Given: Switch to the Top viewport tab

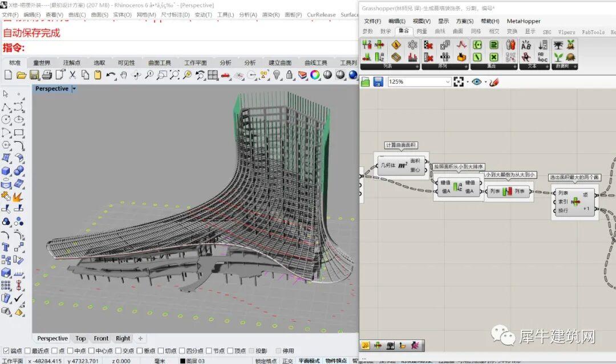Looking at the screenshot, I should click(x=80, y=338).
